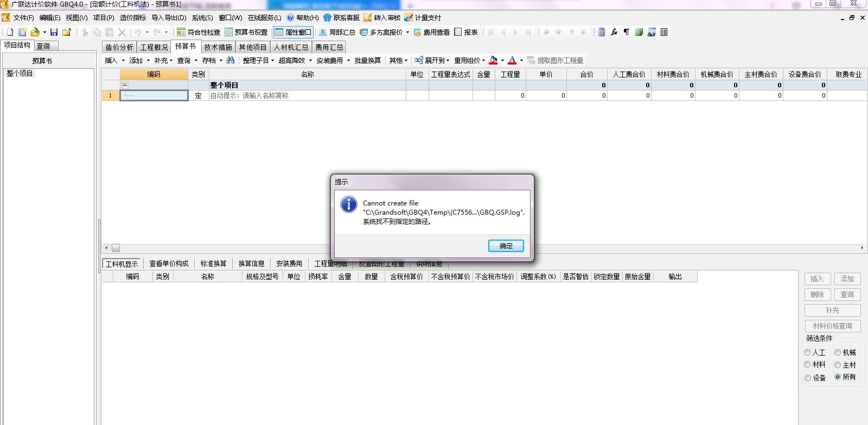This screenshot has width=868, height=425.
Task: Switch to 费用汇总 tab
Action: [x=329, y=47]
